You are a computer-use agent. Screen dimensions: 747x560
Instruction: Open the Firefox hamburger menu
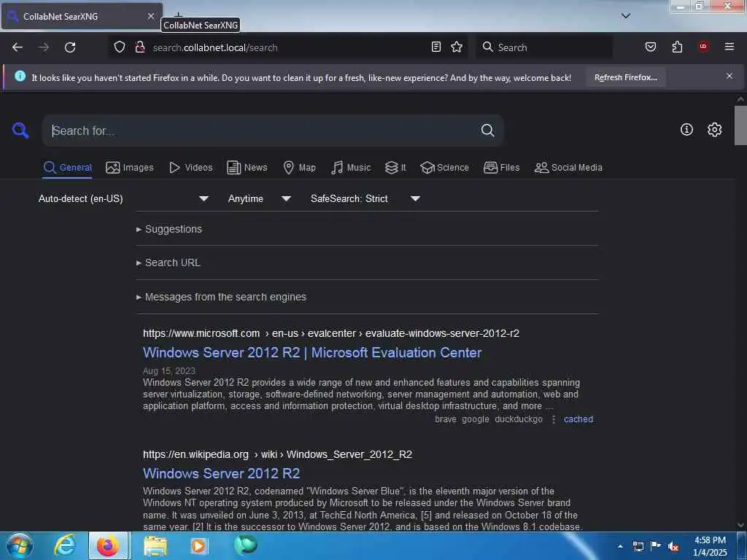click(x=729, y=47)
